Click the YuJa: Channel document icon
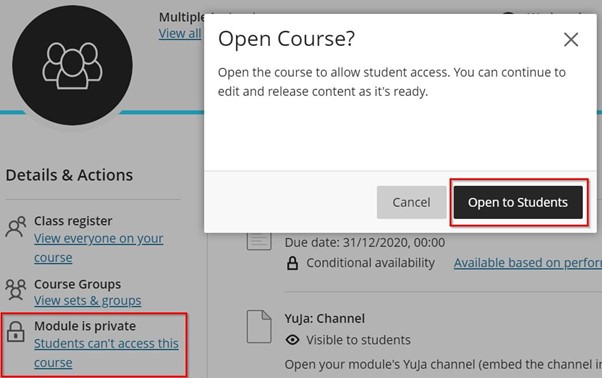602x378 pixels. pyautogui.click(x=259, y=326)
